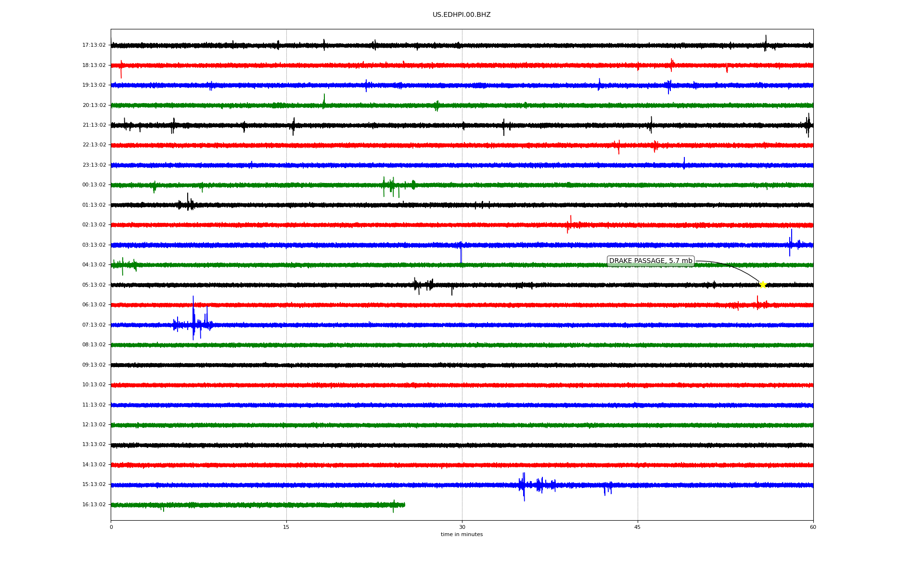The height and width of the screenshot is (578, 924).
Task: Click the 01:13:02 trace label
Action: point(94,205)
